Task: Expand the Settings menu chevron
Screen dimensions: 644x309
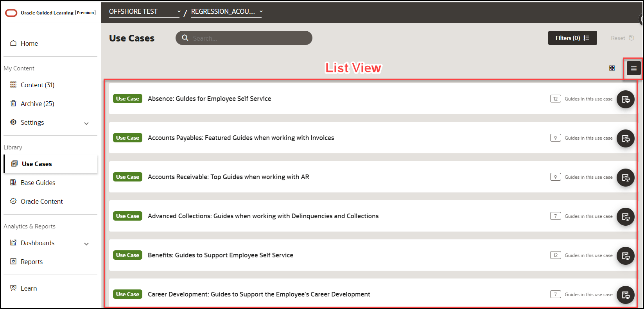Action: 86,123
